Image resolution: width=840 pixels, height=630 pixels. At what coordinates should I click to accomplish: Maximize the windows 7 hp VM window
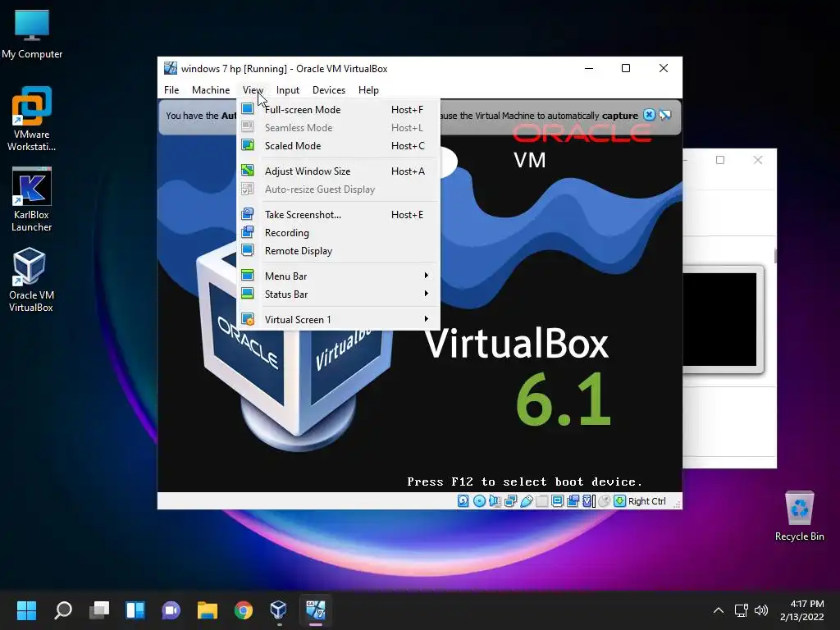point(626,68)
